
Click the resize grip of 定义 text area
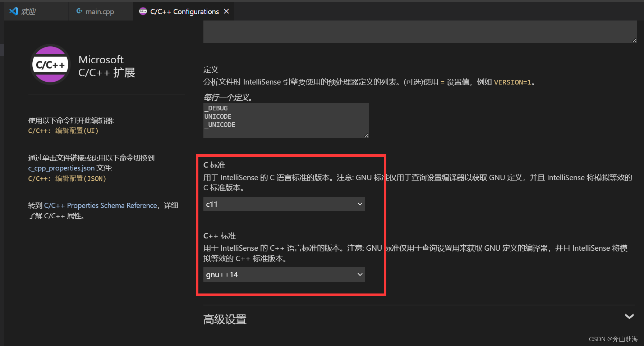coord(366,136)
